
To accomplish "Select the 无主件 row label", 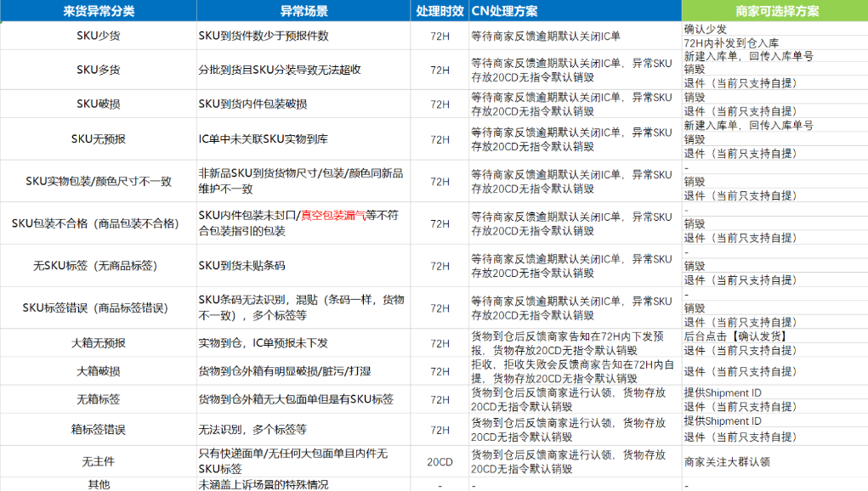I will (102, 460).
